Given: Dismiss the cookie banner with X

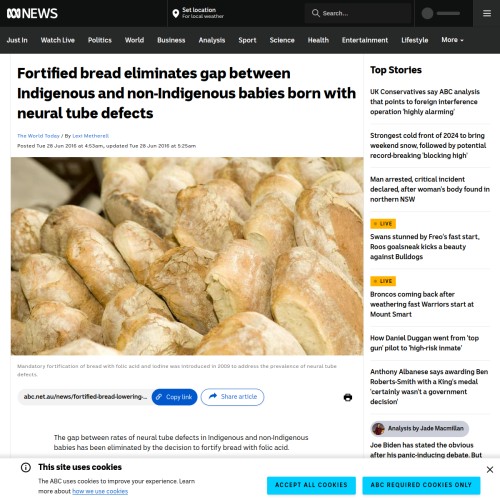Looking at the screenshot, I should pos(490,470).
